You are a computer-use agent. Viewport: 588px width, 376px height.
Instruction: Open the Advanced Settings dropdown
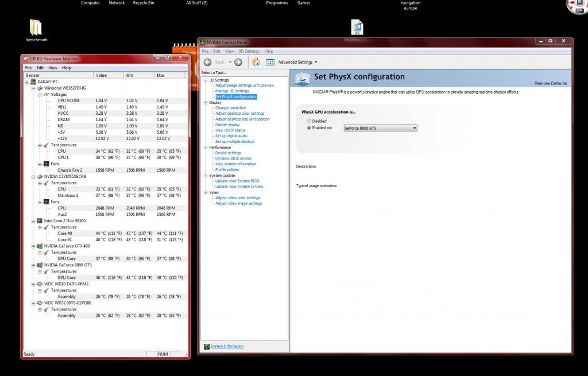298,62
